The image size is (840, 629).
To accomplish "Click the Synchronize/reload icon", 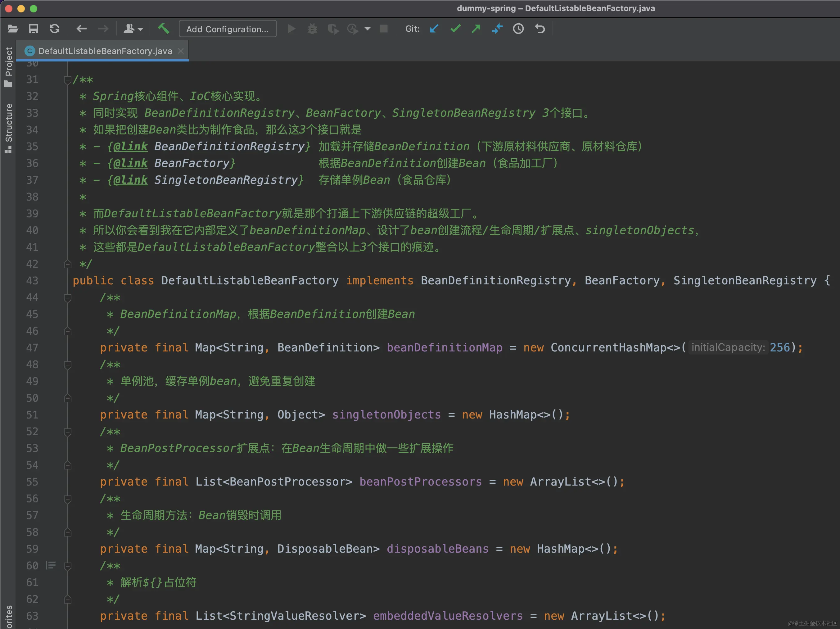I will (55, 29).
